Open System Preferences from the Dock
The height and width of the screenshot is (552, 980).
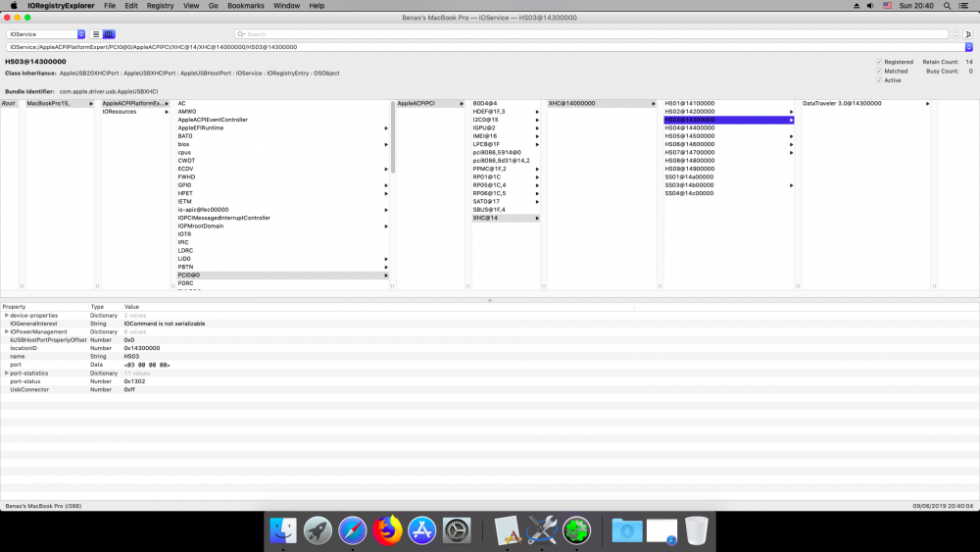tap(457, 530)
